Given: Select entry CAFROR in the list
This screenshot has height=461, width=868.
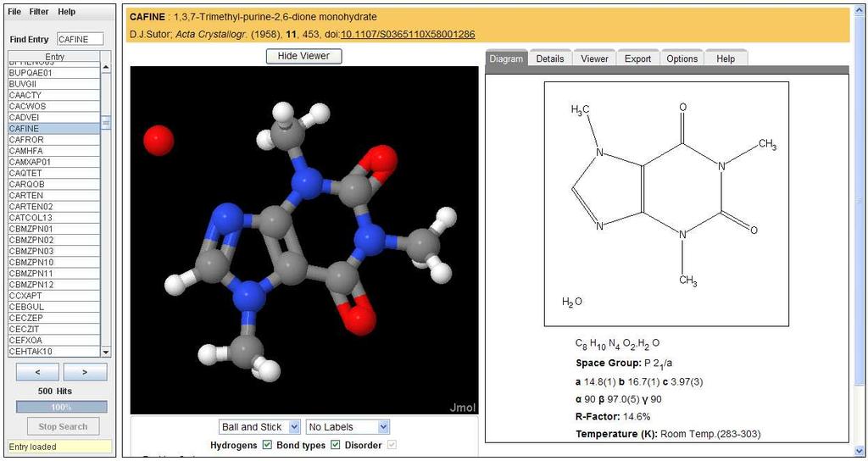Looking at the screenshot, I should pyautogui.click(x=53, y=140).
